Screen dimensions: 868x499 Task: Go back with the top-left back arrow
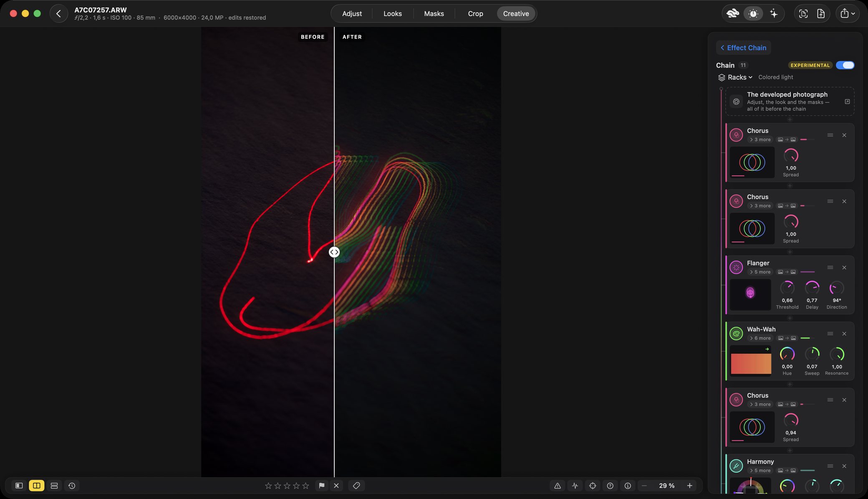(x=58, y=14)
